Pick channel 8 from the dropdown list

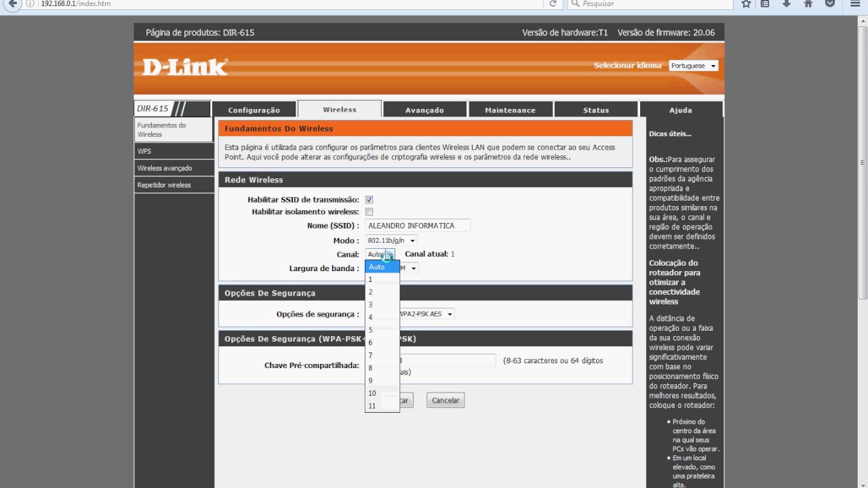click(382, 368)
